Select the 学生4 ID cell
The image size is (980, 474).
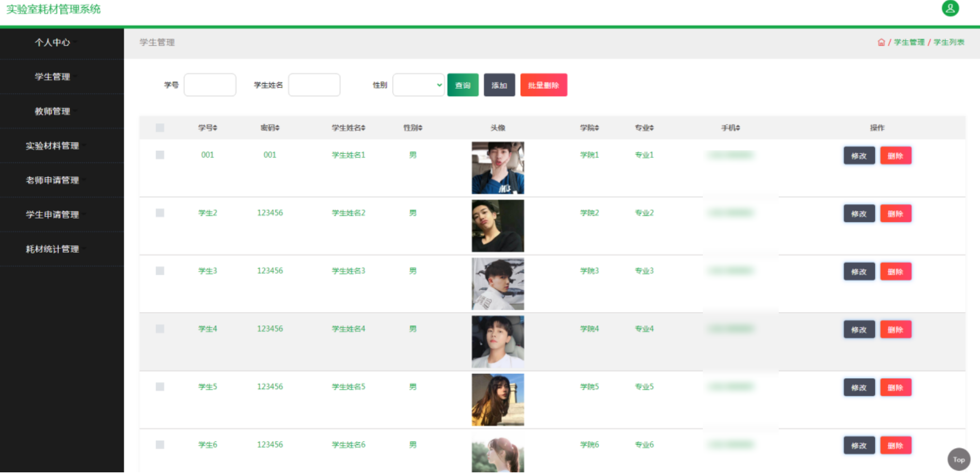208,329
